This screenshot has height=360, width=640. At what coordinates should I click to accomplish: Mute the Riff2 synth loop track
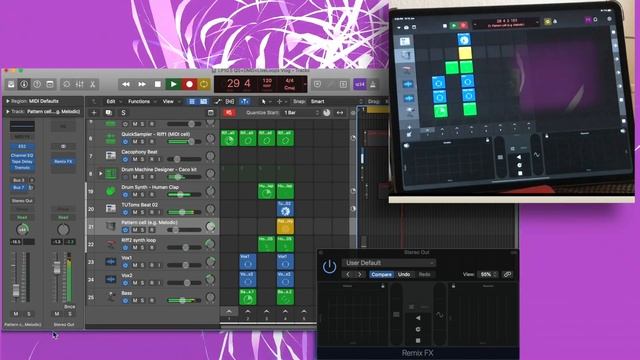[x=135, y=248]
